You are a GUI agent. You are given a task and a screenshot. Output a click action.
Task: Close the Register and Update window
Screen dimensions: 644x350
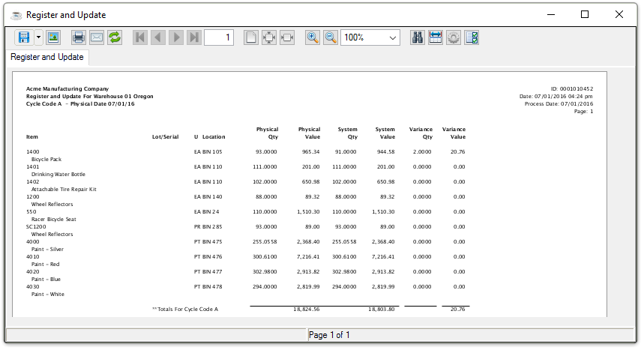coord(619,15)
